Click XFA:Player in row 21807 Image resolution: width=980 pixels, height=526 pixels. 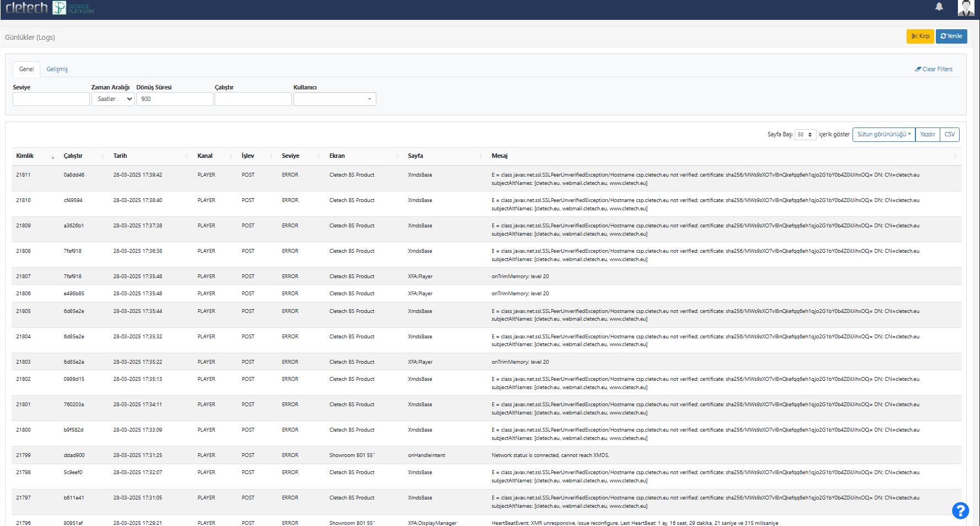(420, 277)
